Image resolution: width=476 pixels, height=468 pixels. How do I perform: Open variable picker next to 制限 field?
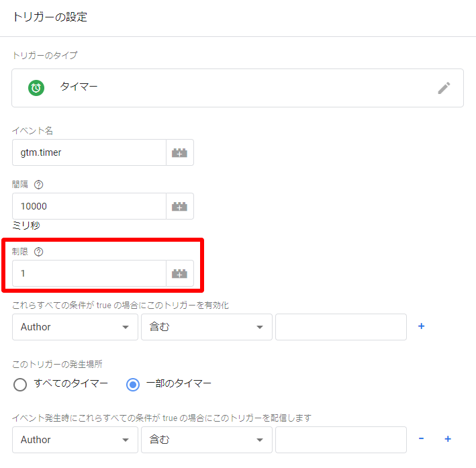[x=179, y=273]
